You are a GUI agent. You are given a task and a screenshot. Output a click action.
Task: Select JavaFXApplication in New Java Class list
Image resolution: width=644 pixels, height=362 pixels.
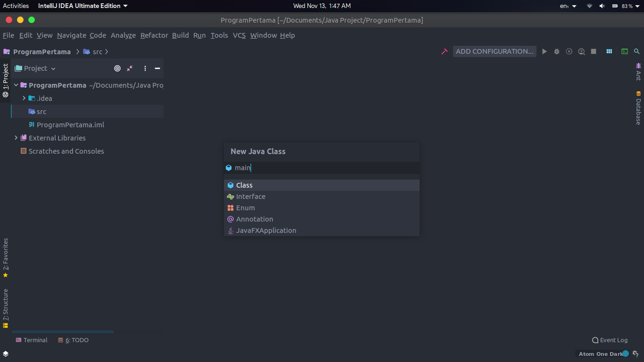(322, 230)
